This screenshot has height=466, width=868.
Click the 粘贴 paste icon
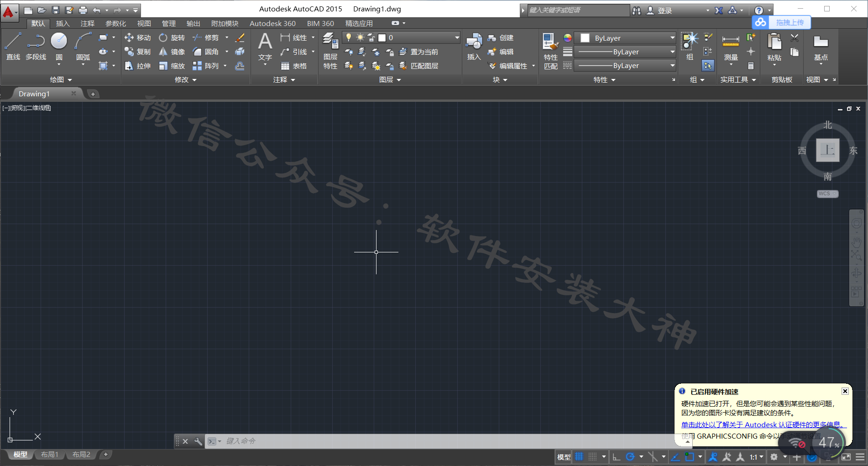pos(774,47)
